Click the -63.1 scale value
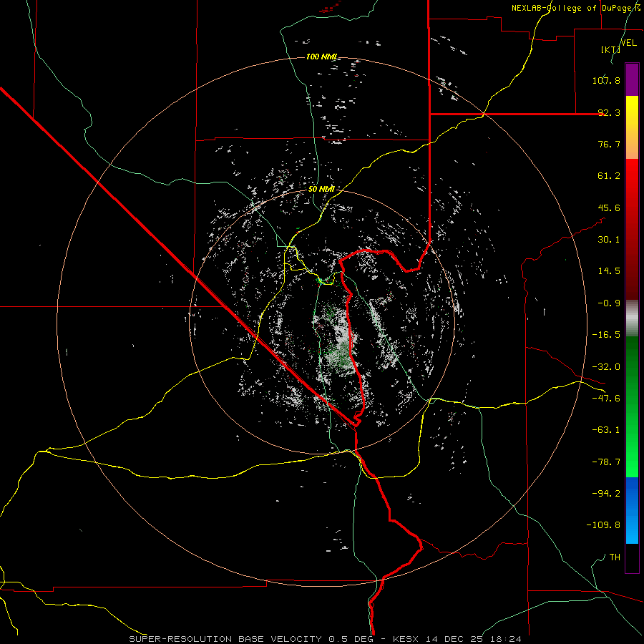 coord(606,430)
